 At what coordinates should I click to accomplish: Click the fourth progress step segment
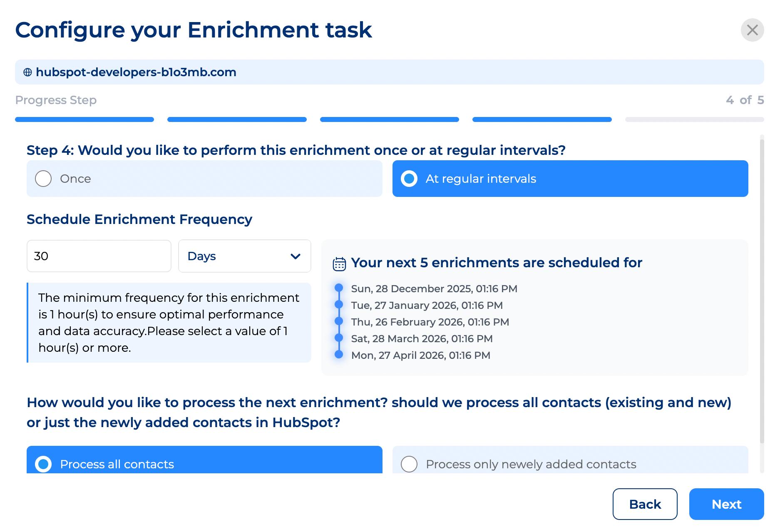coord(542,119)
